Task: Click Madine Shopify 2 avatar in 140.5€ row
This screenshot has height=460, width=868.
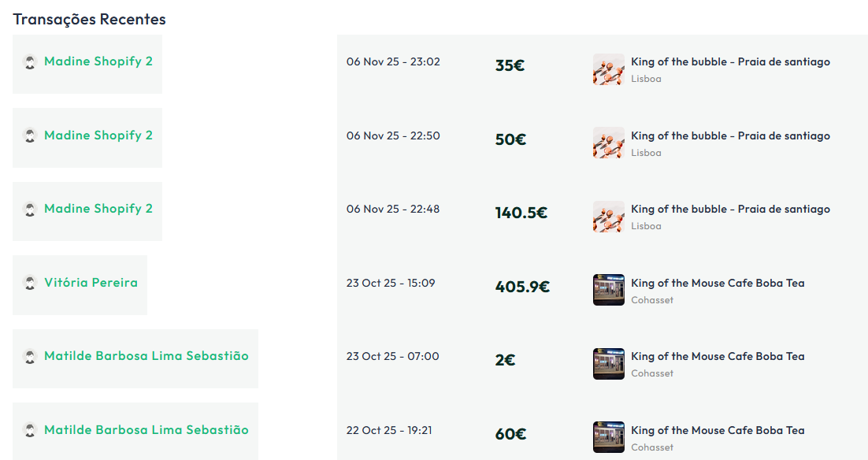Action: (30, 210)
